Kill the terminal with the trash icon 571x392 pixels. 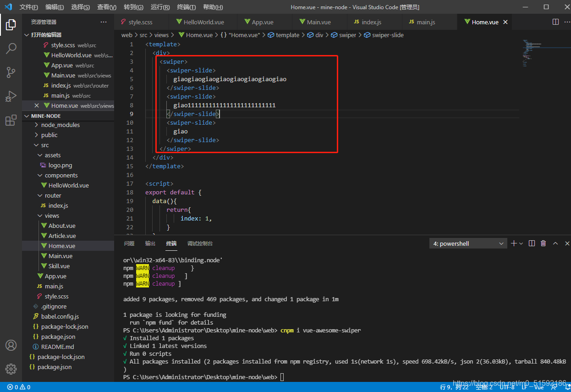(544, 243)
